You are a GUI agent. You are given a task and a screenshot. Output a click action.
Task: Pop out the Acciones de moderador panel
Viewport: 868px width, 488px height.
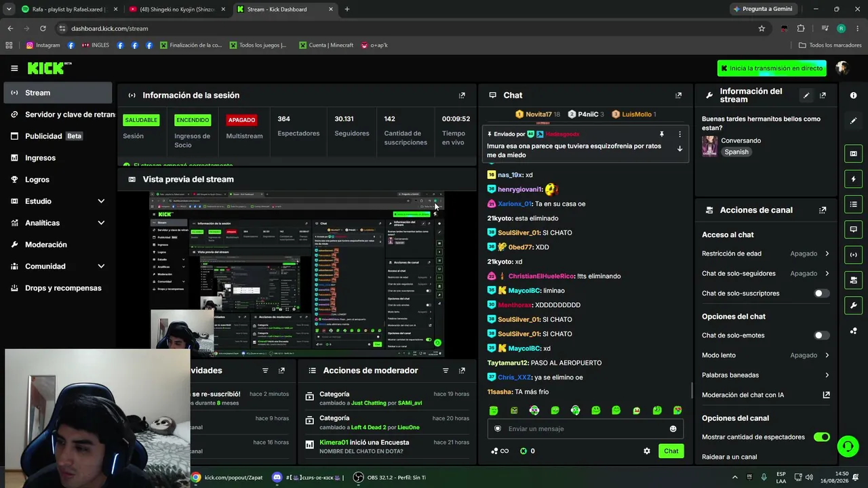click(x=462, y=371)
